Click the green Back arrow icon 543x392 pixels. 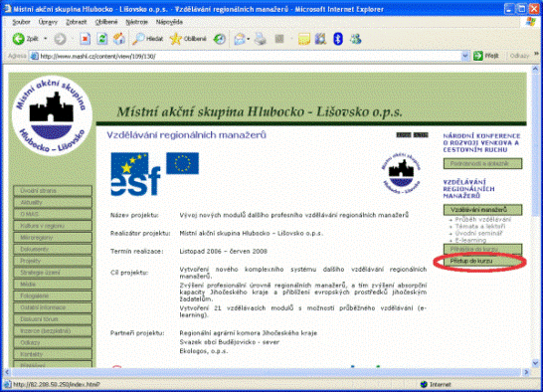point(18,39)
